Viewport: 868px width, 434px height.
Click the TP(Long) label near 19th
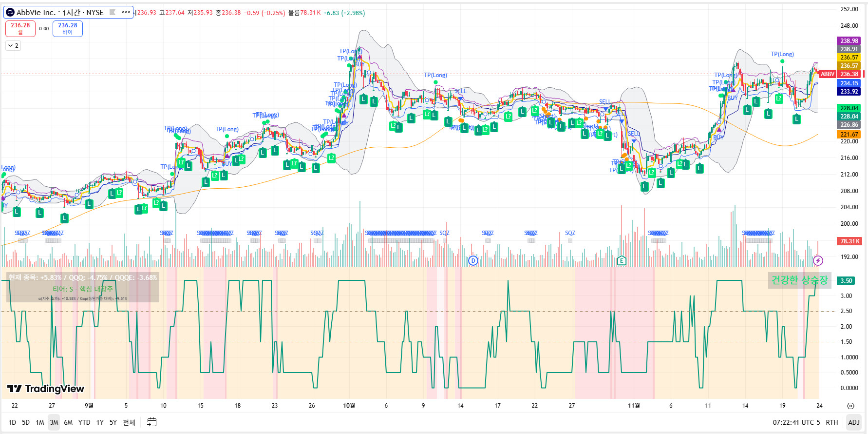tap(782, 54)
